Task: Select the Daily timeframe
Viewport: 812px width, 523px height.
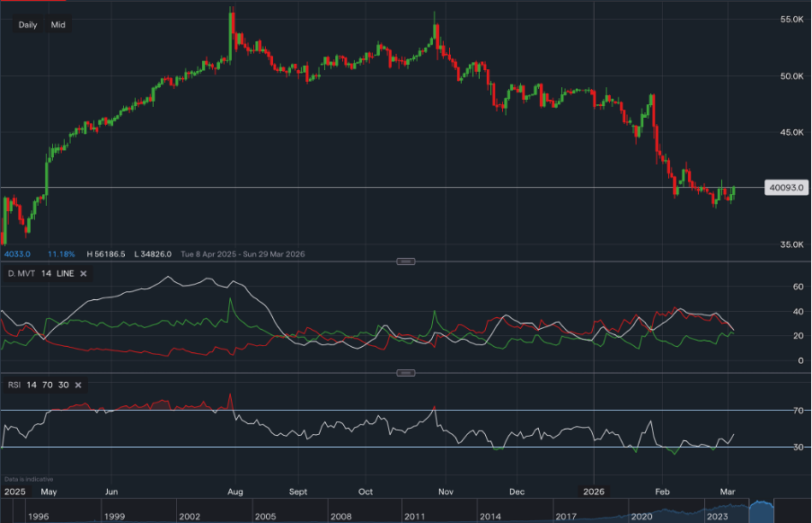Action: pyautogui.click(x=27, y=24)
